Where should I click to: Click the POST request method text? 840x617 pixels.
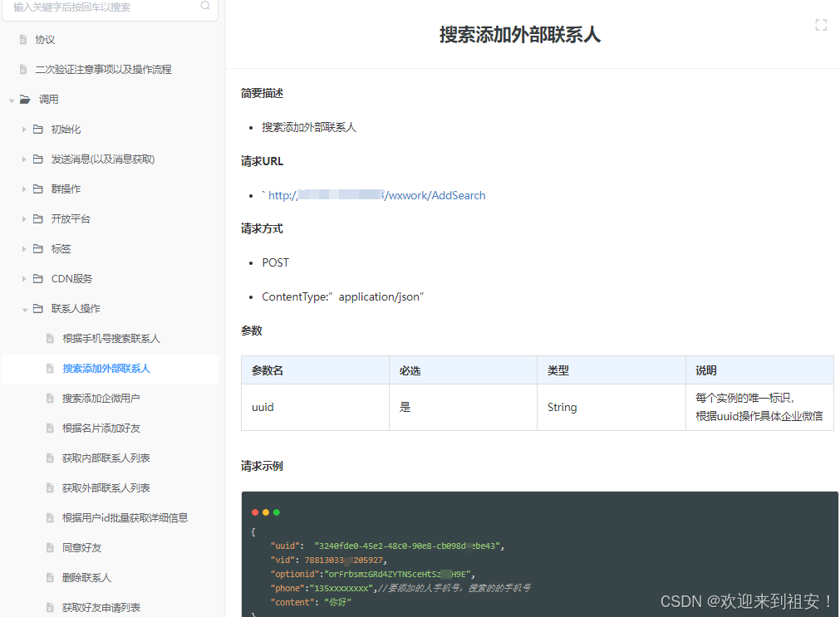click(x=275, y=263)
